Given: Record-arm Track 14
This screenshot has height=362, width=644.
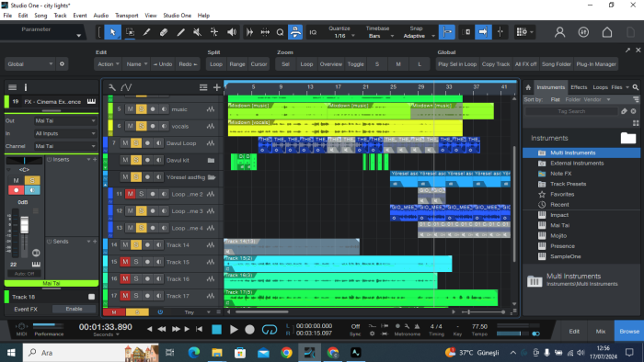Looking at the screenshot, I should pyautogui.click(x=147, y=244).
